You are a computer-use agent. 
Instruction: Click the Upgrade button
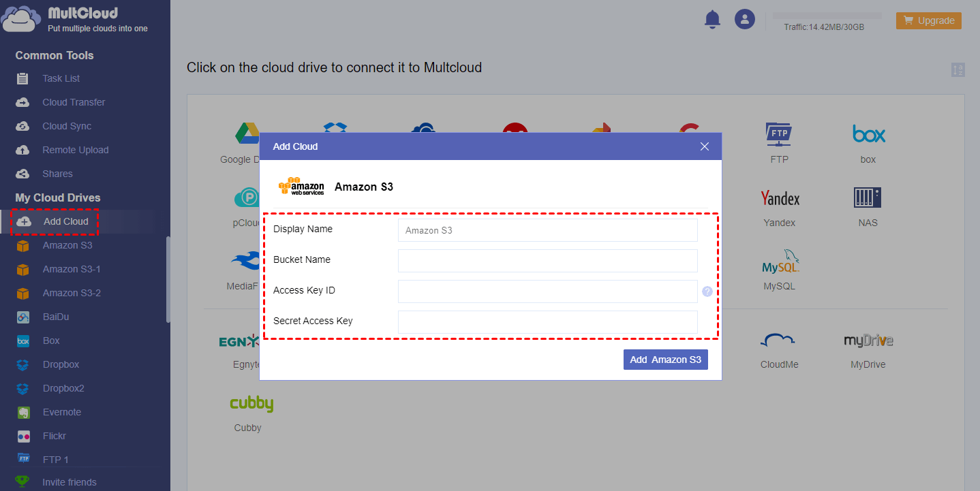[x=929, y=20]
